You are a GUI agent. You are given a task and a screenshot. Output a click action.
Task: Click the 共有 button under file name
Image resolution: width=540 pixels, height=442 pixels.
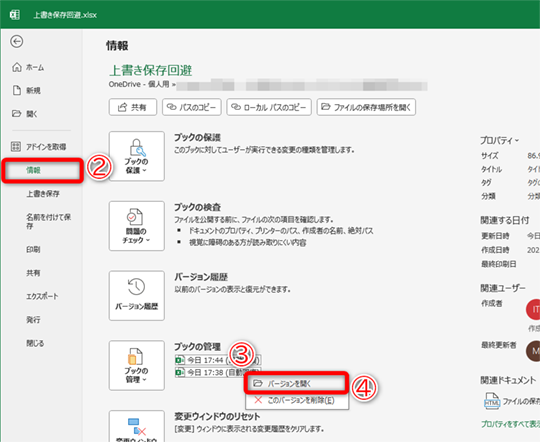[x=133, y=107]
